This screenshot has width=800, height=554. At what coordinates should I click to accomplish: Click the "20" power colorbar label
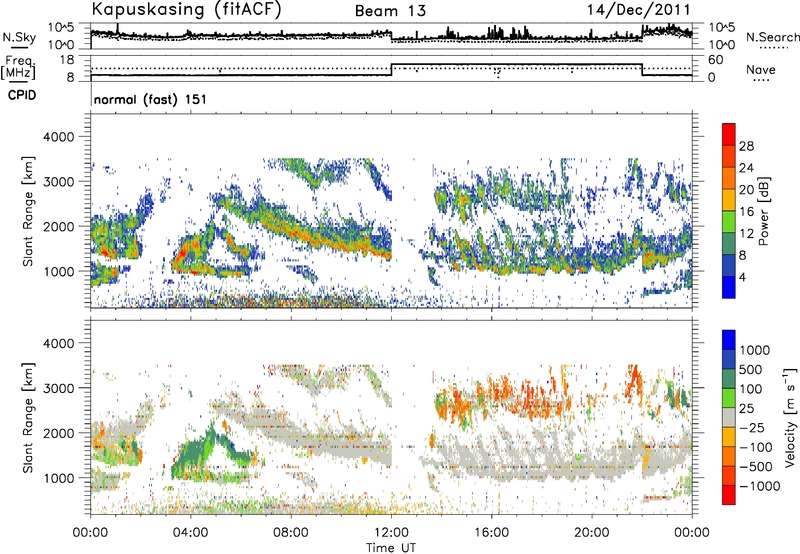(746, 190)
